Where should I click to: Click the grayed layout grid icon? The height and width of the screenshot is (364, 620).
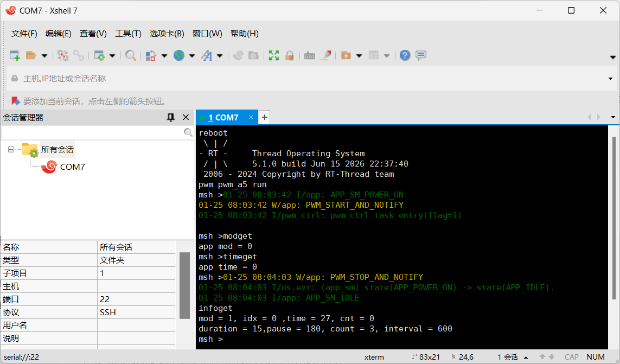coord(374,55)
